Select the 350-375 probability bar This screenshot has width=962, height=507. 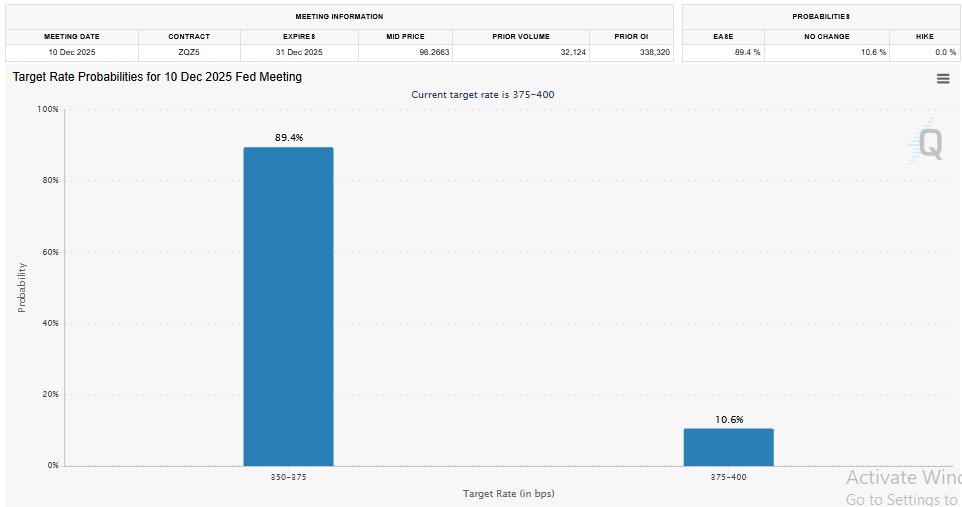[x=288, y=306]
